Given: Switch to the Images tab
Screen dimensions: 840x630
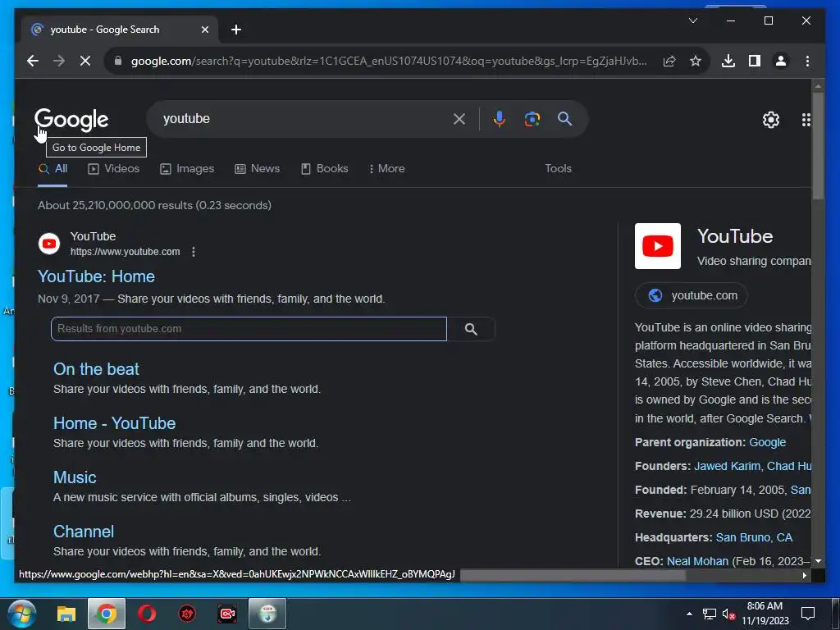Looking at the screenshot, I should point(187,169).
